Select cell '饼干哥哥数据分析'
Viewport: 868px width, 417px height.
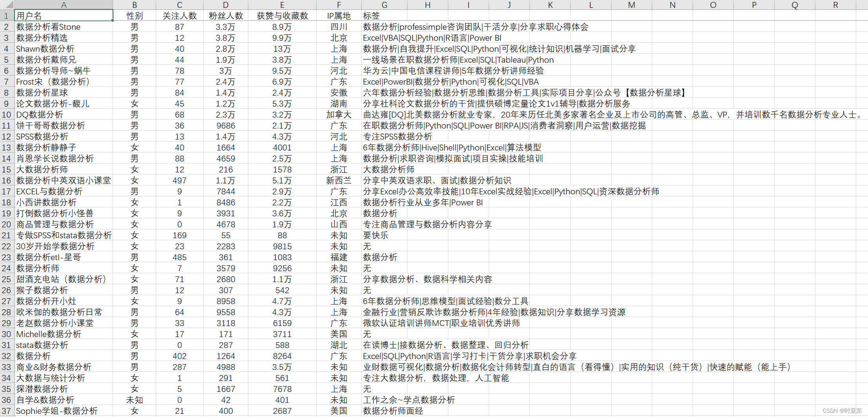pyautogui.click(x=64, y=126)
